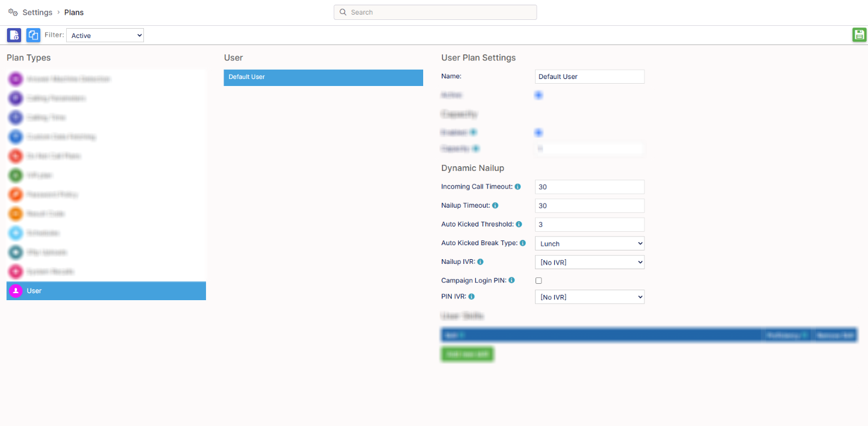The width and height of the screenshot is (868, 426).
Task: Show info for PIN IVR
Action: 471,297
